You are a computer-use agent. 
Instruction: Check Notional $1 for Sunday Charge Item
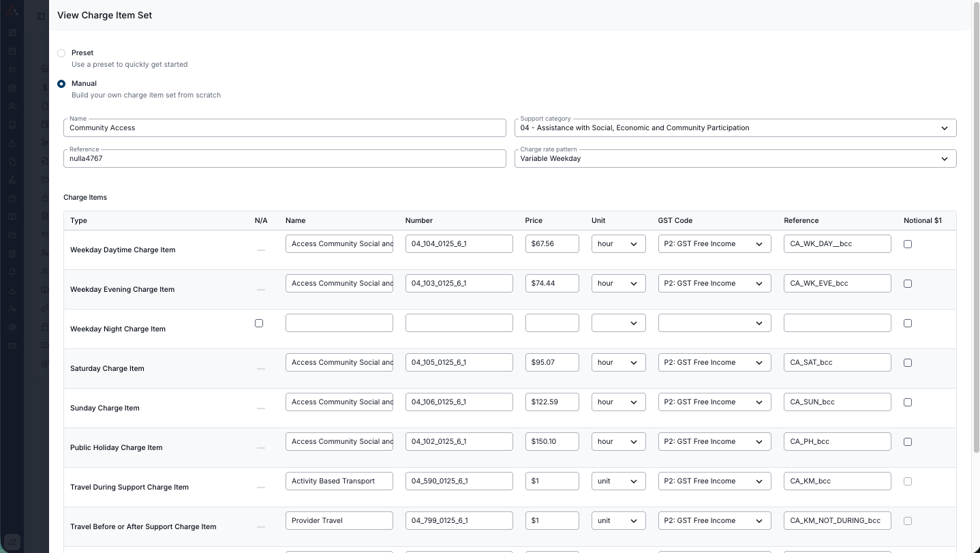coord(907,402)
